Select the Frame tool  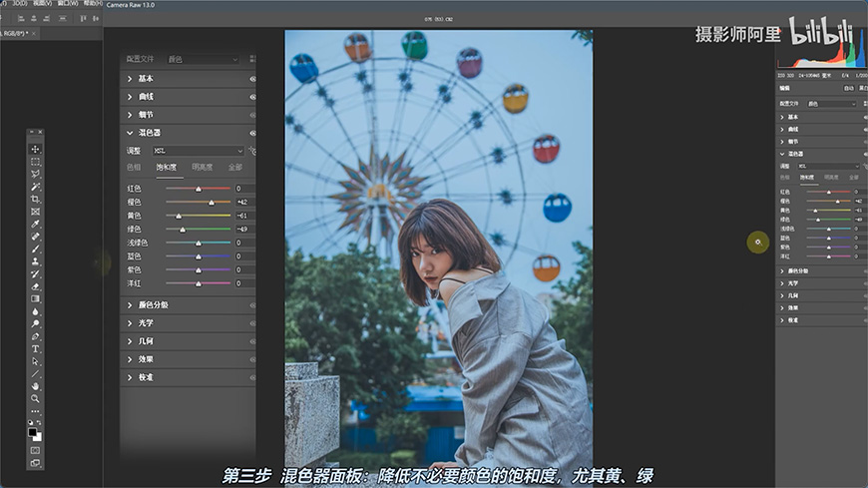click(36, 212)
